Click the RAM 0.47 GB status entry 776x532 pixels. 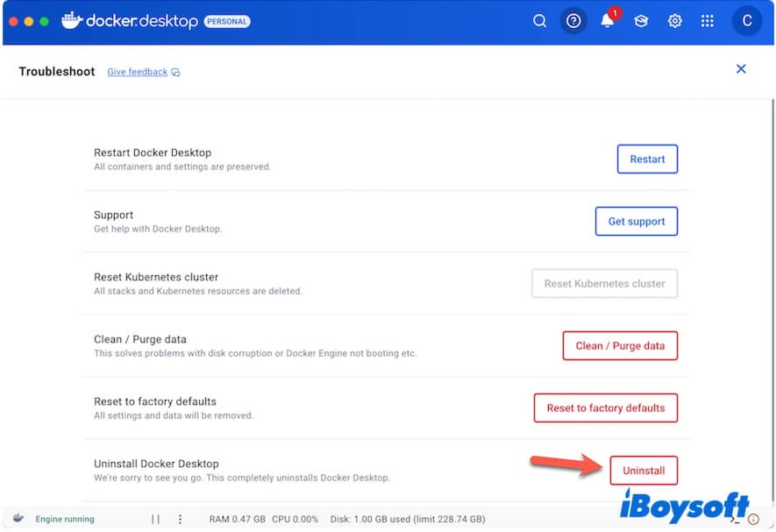click(x=237, y=519)
